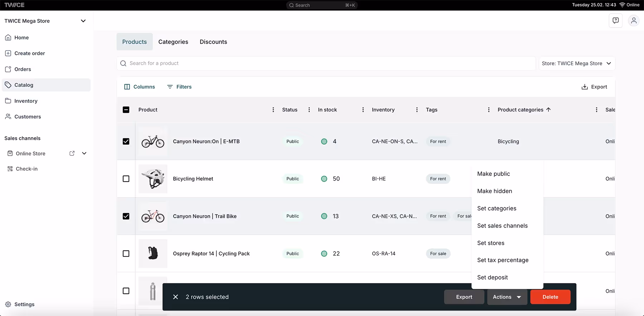
Task: Open the Tags column options menu
Action: point(489,110)
